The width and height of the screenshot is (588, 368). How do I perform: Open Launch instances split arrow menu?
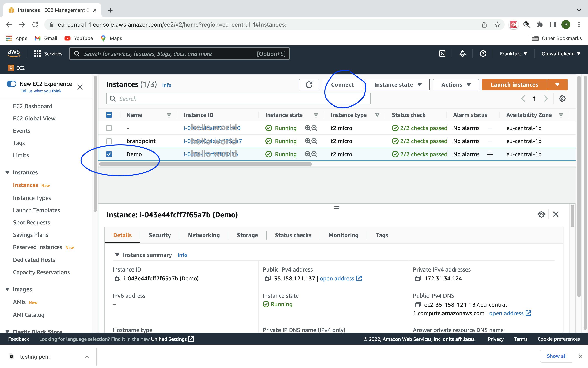557,84
